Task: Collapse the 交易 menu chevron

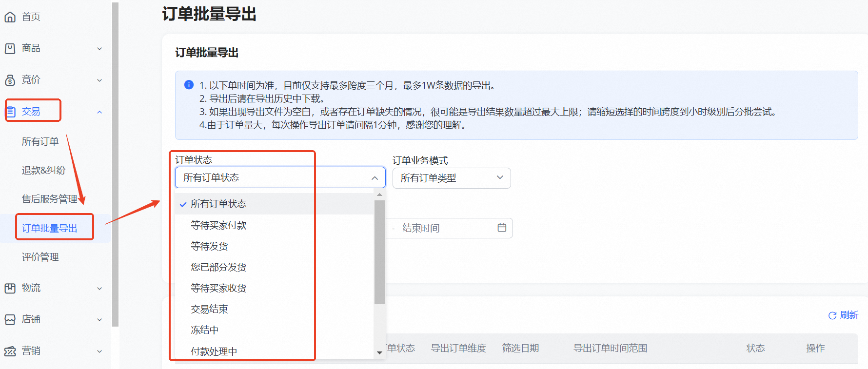Action: [x=99, y=112]
